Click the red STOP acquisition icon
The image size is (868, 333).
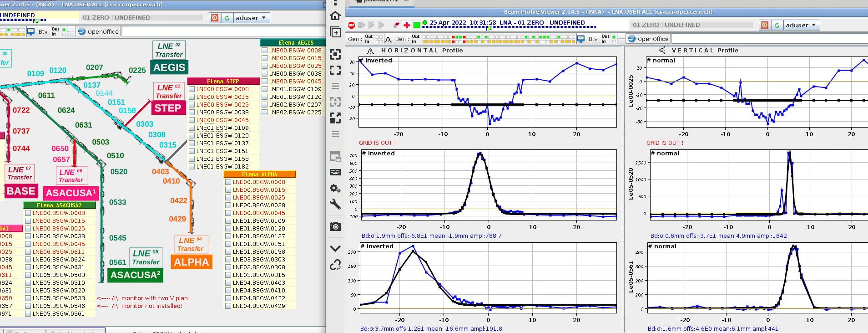coord(351,25)
